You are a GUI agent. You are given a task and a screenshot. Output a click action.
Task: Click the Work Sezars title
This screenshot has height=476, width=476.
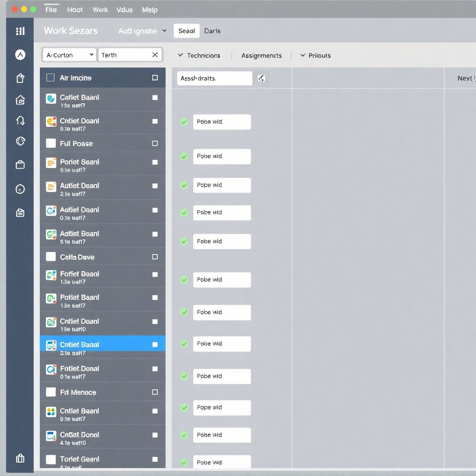point(71,31)
